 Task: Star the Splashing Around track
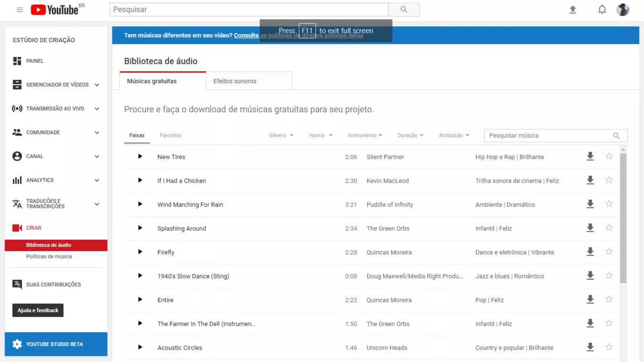click(609, 228)
